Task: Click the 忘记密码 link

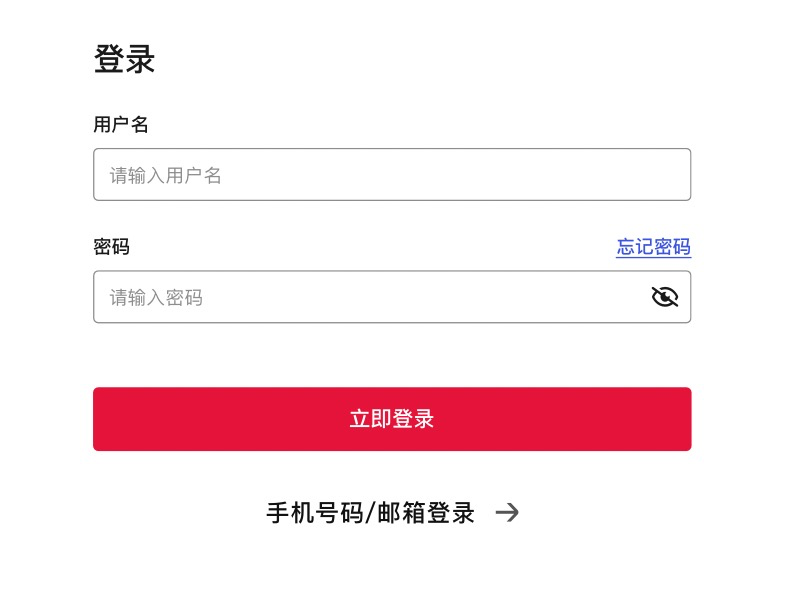Action: (x=653, y=247)
